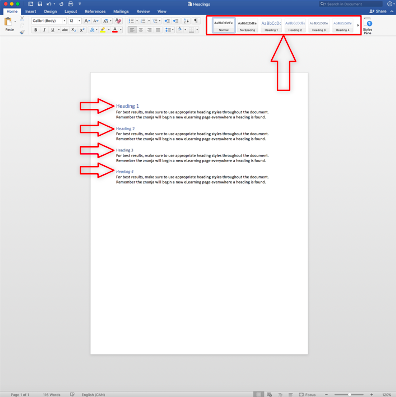The height and width of the screenshot is (397, 396).
Task: Click the Format Painter brush icon
Action: coord(22,32)
